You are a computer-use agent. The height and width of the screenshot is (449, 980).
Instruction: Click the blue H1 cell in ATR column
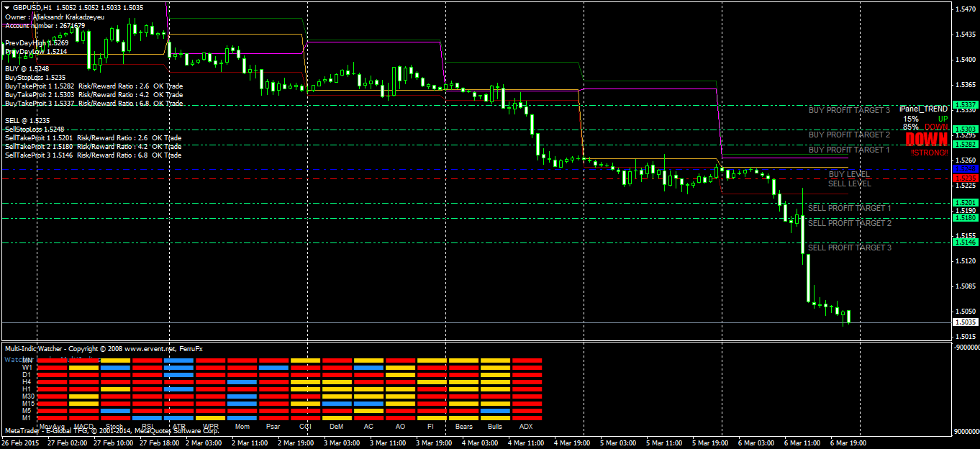[x=179, y=389]
